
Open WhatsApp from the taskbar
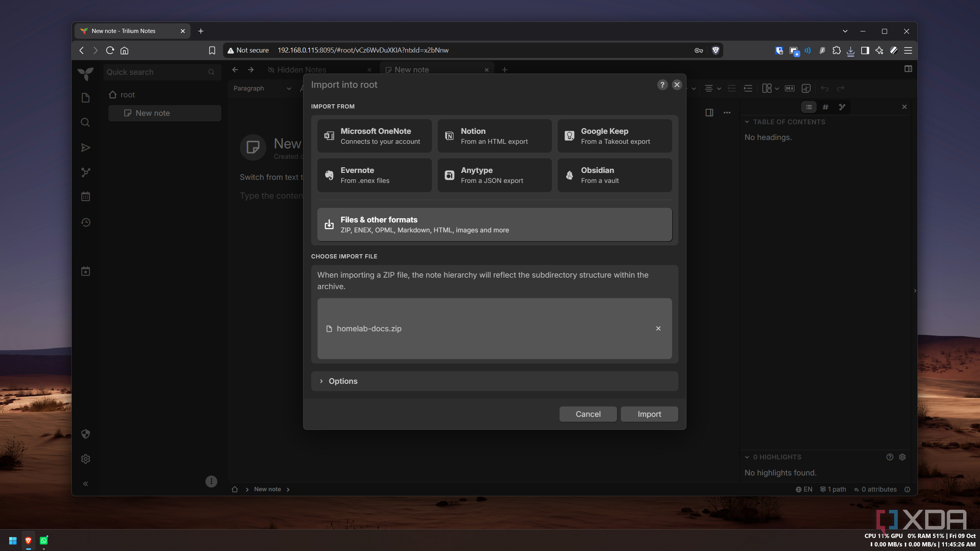44,541
